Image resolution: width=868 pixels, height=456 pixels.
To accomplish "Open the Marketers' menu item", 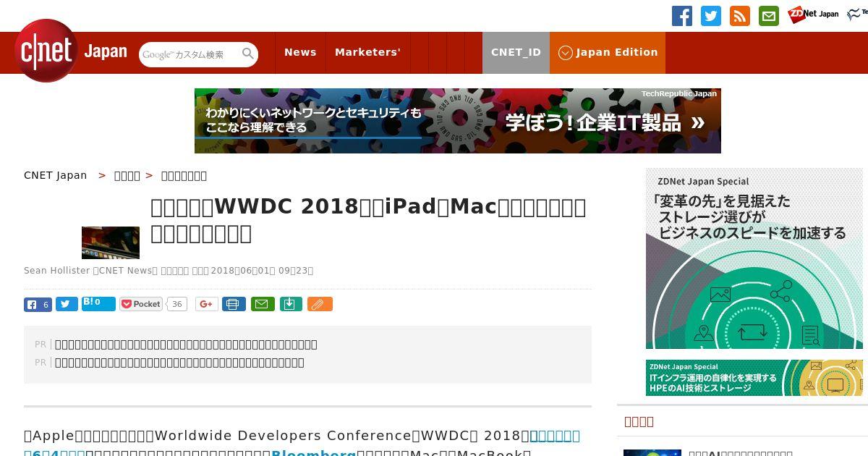I will pyautogui.click(x=367, y=52).
